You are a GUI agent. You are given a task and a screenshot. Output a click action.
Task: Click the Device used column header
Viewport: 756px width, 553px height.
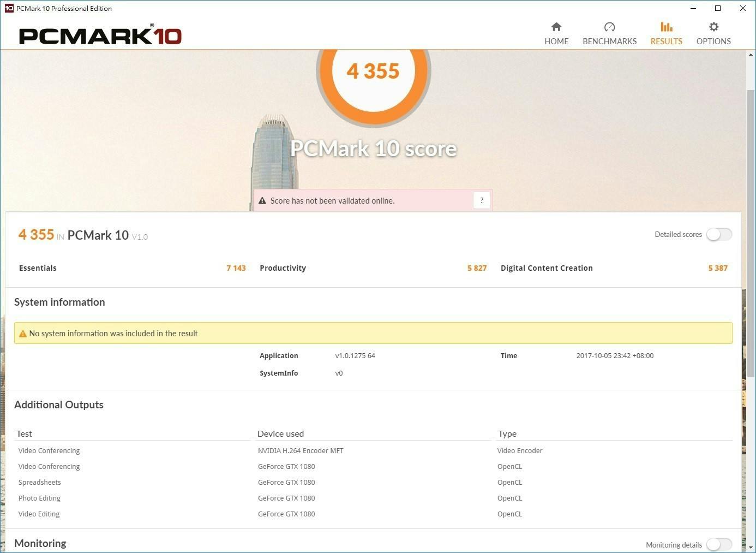coord(280,433)
